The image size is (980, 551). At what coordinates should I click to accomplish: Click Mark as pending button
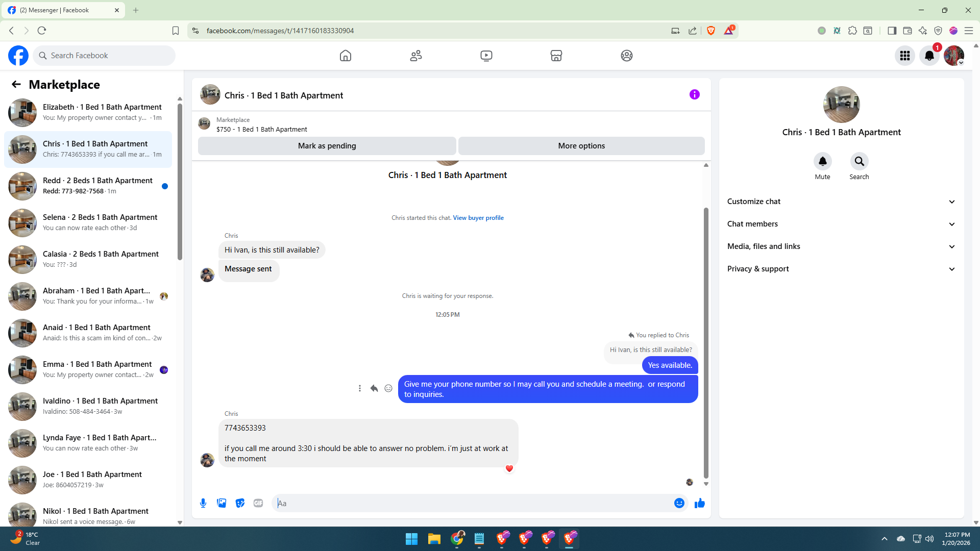coord(327,146)
